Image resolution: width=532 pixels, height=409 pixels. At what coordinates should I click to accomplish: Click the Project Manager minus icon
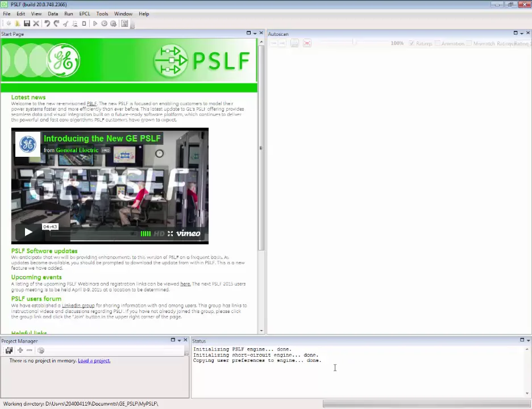[29, 350]
